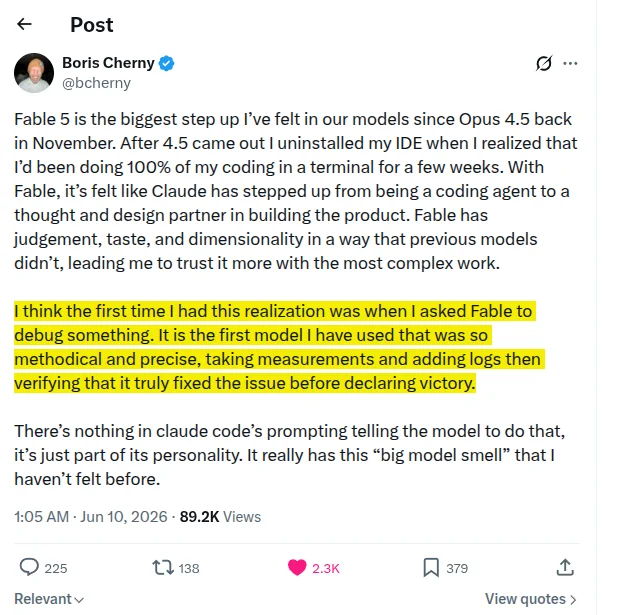The width and height of the screenshot is (619, 615).
Task: Click the 89.2K Views count
Action: [x=220, y=517]
